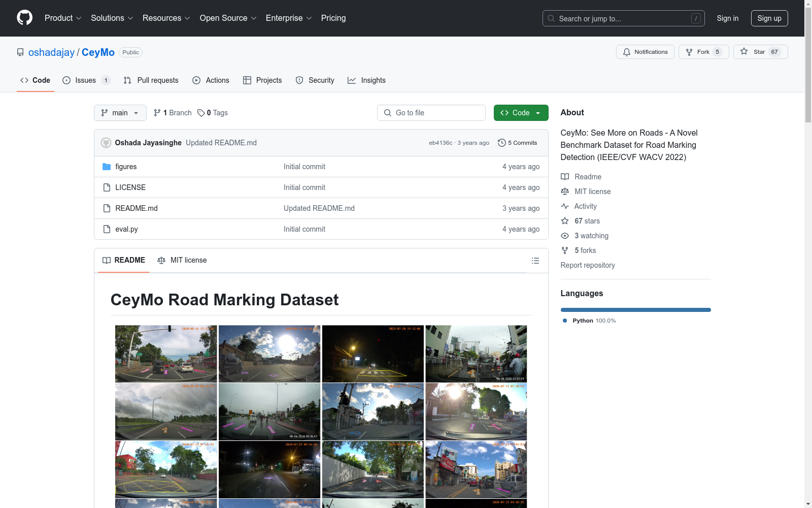812x508 pixels.
Task: Click the Updated README.md message in README.md row
Action: pos(319,208)
